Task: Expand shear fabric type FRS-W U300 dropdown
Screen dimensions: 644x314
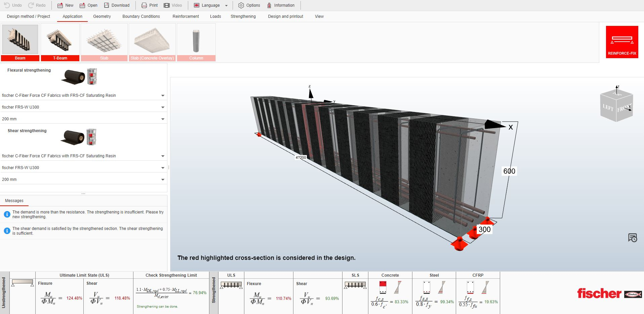Action: (x=83, y=168)
